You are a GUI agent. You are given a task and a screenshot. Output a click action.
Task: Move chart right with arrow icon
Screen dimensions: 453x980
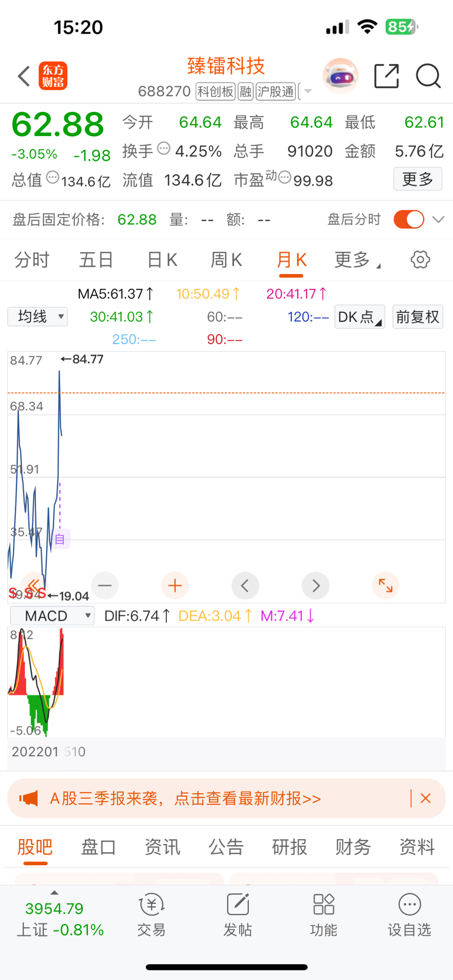pyautogui.click(x=316, y=585)
